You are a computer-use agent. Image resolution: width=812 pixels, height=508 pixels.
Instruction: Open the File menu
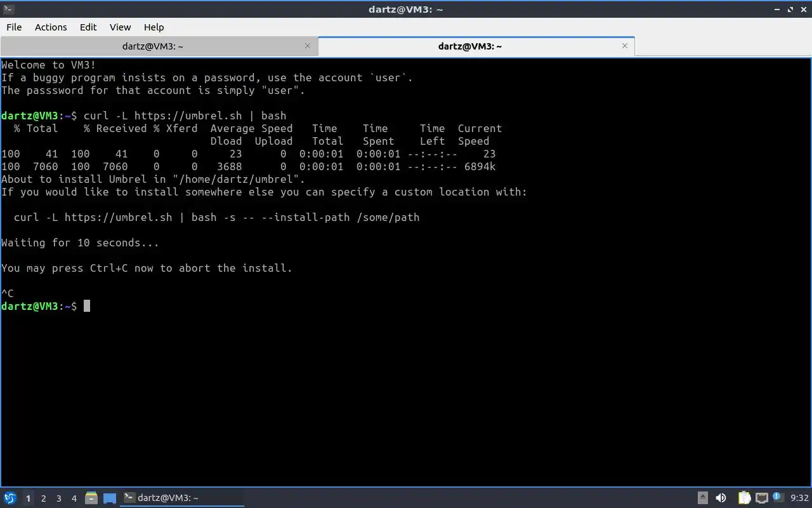coord(14,27)
